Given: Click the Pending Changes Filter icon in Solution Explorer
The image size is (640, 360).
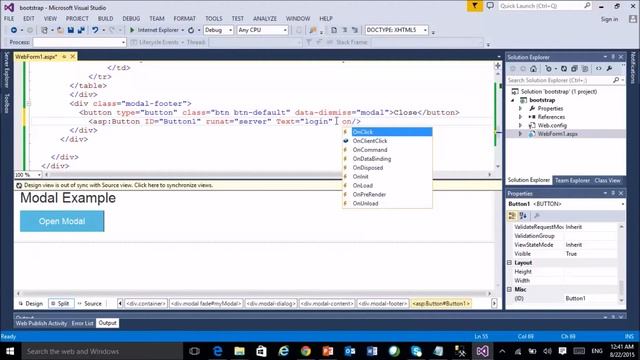Looking at the screenshot, I should click(x=549, y=69).
